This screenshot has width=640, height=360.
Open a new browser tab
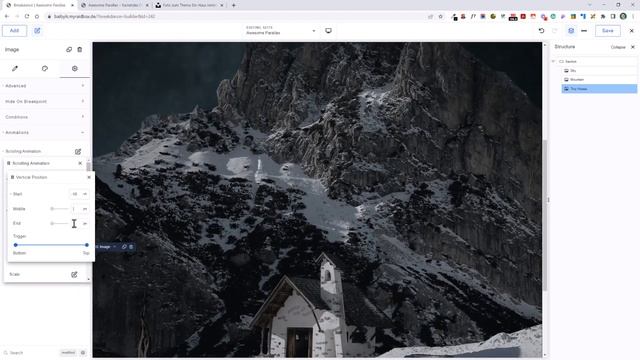[x=233, y=5]
